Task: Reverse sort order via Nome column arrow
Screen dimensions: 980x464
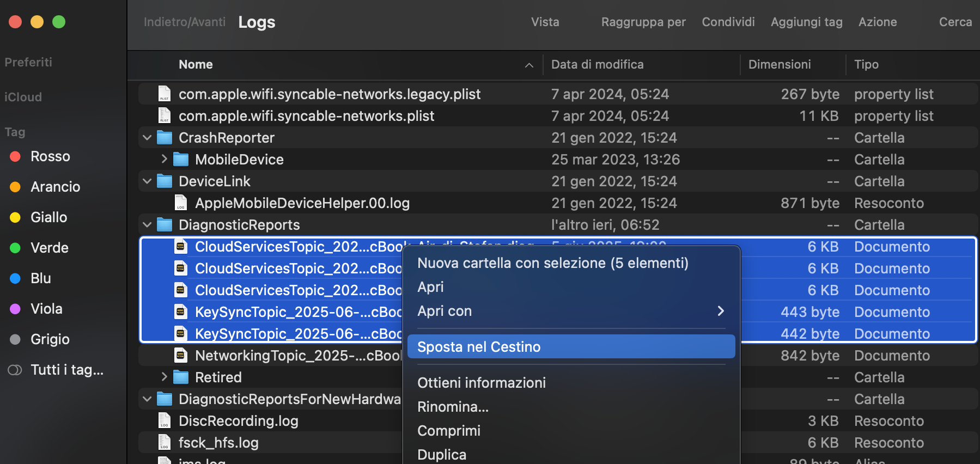Action: pyautogui.click(x=529, y=65)
